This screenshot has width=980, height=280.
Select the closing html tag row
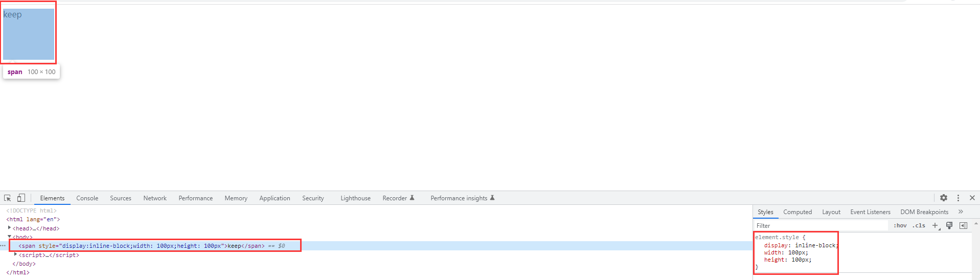tap(18, 272)
